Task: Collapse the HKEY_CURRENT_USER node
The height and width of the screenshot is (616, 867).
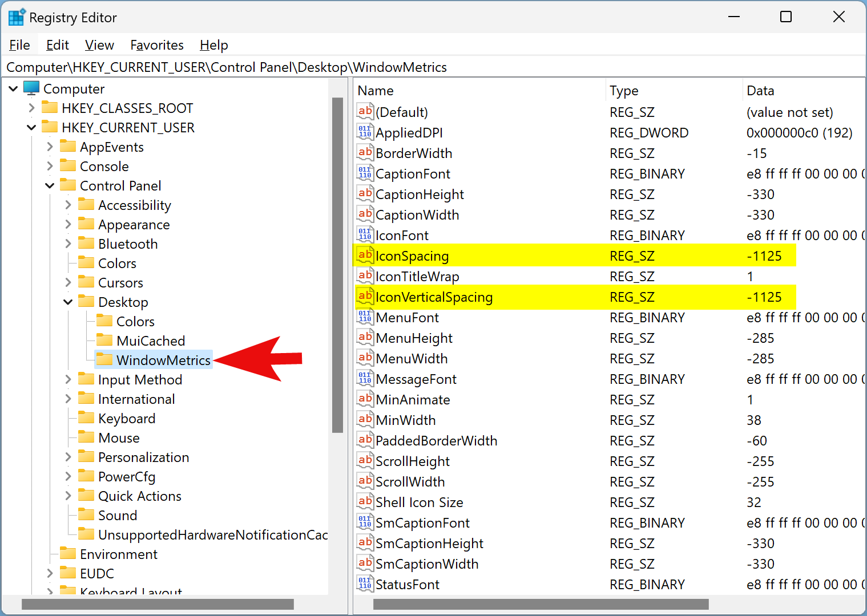Action: (x=31, y=127)
